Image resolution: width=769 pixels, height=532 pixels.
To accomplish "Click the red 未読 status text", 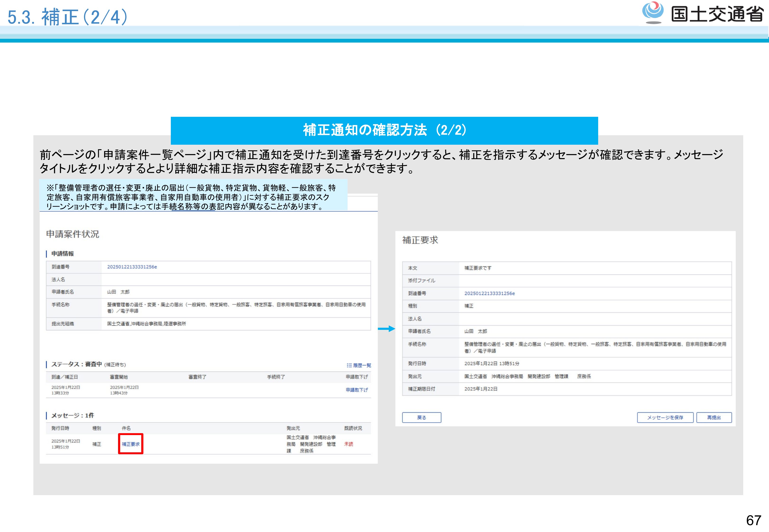I will (x=349, y=444).
